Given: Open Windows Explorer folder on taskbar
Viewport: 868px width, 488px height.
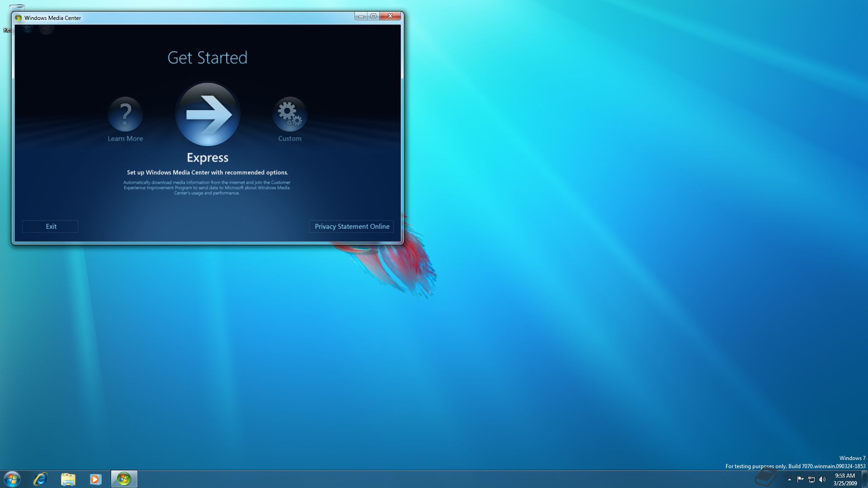Looking at the screenshot, I should point(68,479).
